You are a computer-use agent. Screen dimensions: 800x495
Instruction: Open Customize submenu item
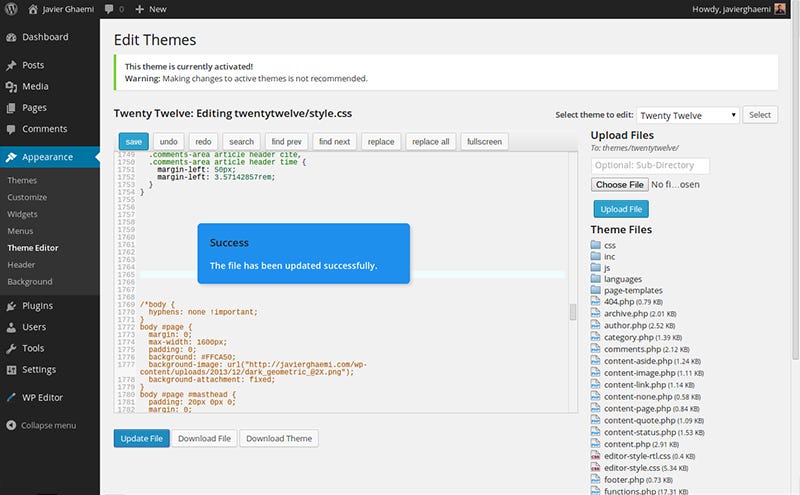click(27, 197)
